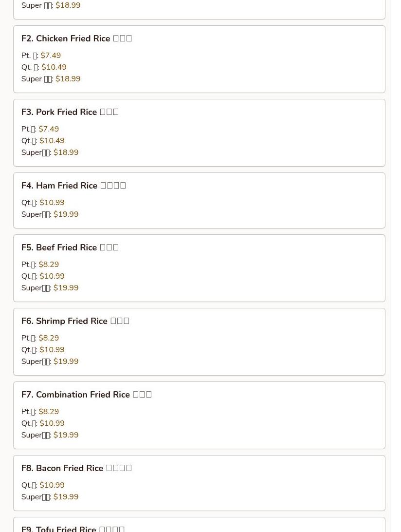Pick Combination Fried Rice Super $19.99 option
Screen dimensions: 401x532
pos(50,435)
